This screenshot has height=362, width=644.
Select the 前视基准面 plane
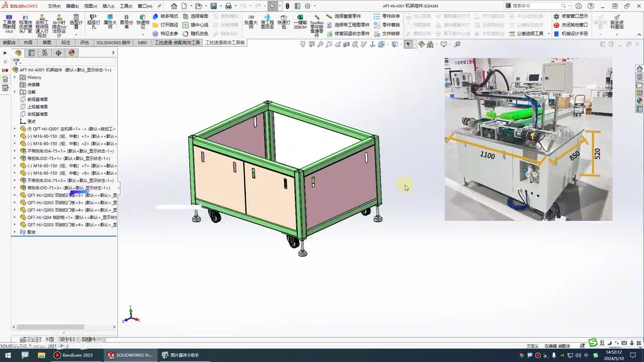click(x=34, y=100)
